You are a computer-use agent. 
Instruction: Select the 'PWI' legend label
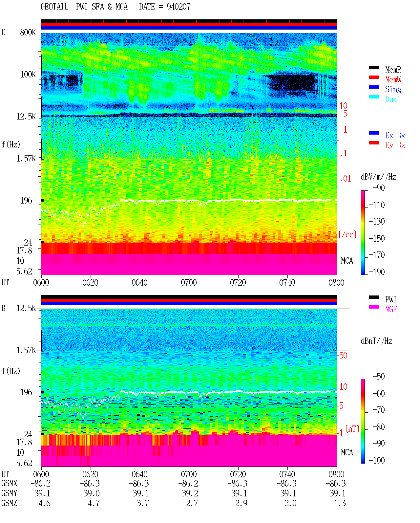tap(391, 299)
